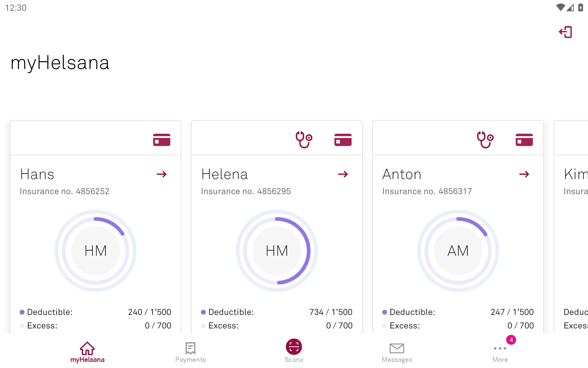Viewport: 588px width, 368px height.
Task: Tap the Excess label on Anton's card
Action: point(405,326)
